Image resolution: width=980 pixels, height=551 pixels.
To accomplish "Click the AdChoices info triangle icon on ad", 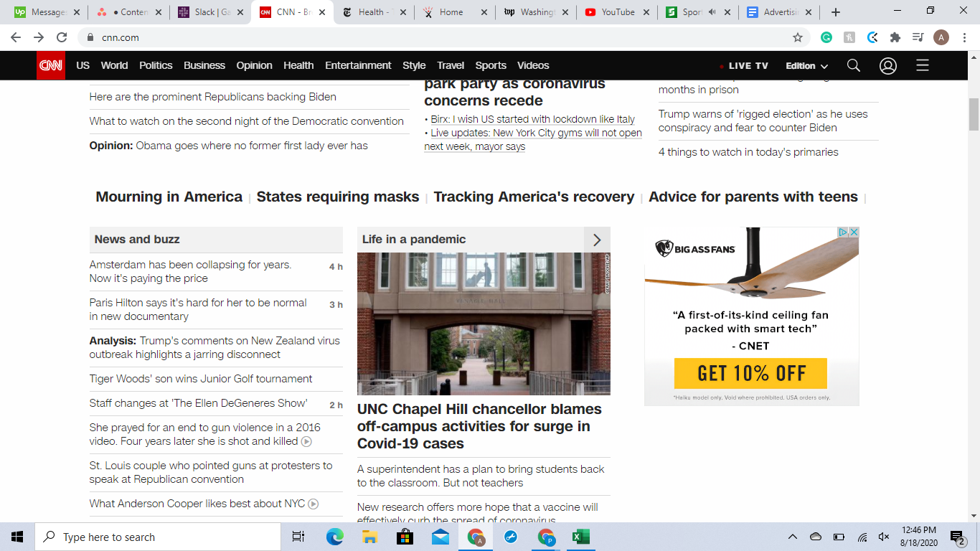I will [x=844, y=232].
